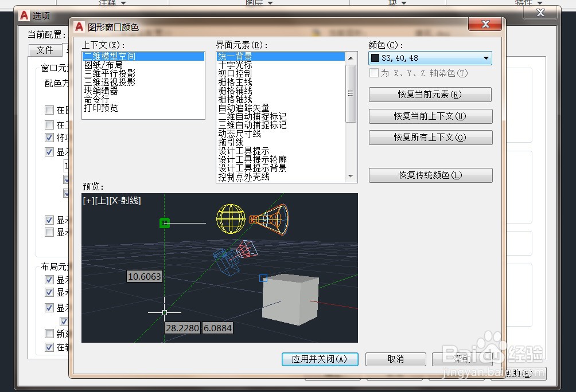Expand the 块 ribbon panel arrow

[404, 2]
